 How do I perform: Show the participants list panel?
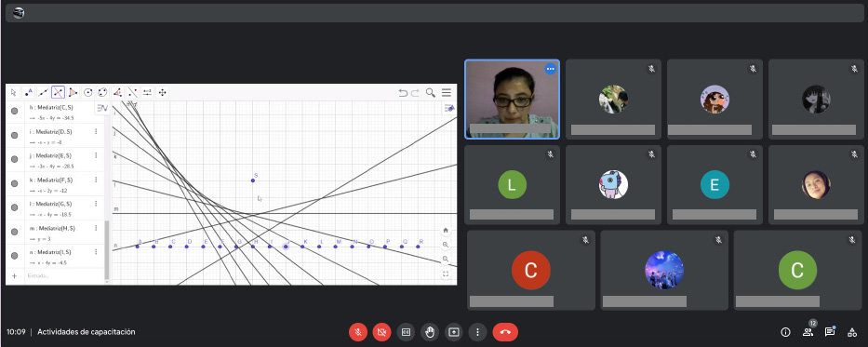tap(808, 332)
